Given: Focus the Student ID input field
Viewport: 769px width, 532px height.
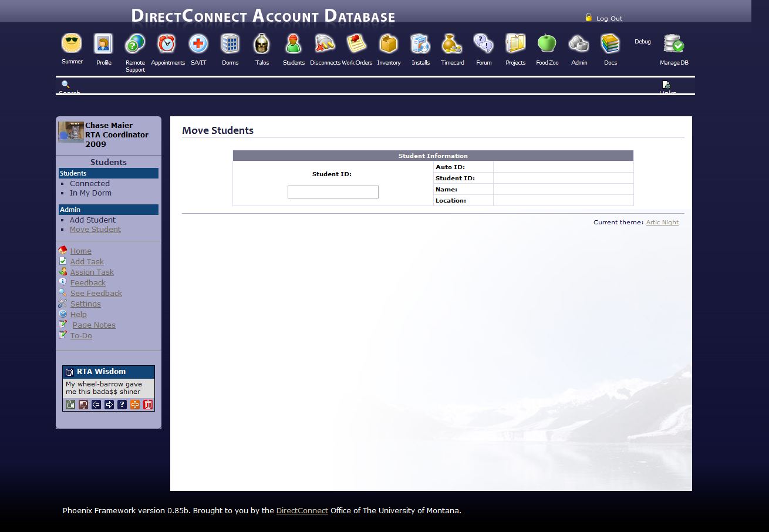Looking at the screenshot, I should click(x=333, y=192).
